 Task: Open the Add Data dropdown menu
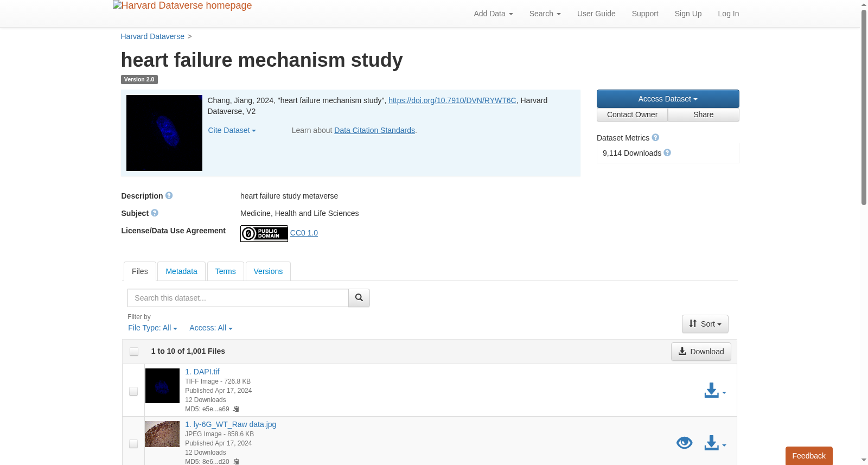tap(493, 14)
